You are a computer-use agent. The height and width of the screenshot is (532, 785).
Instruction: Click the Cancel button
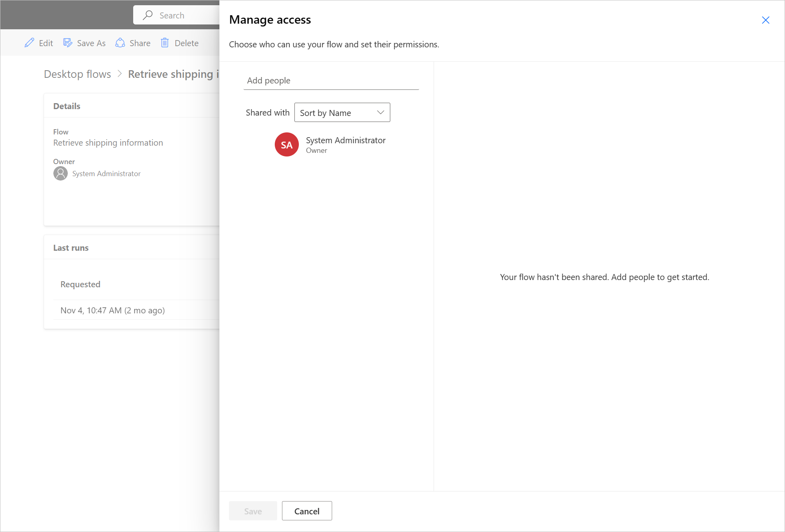point(307,511)
